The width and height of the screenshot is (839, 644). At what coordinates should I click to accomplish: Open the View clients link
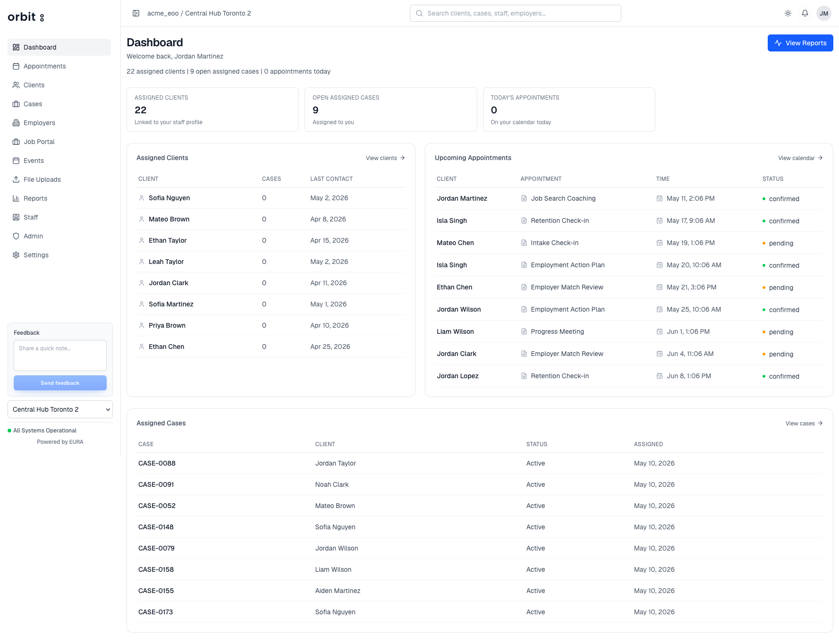(x=385, y=158)
